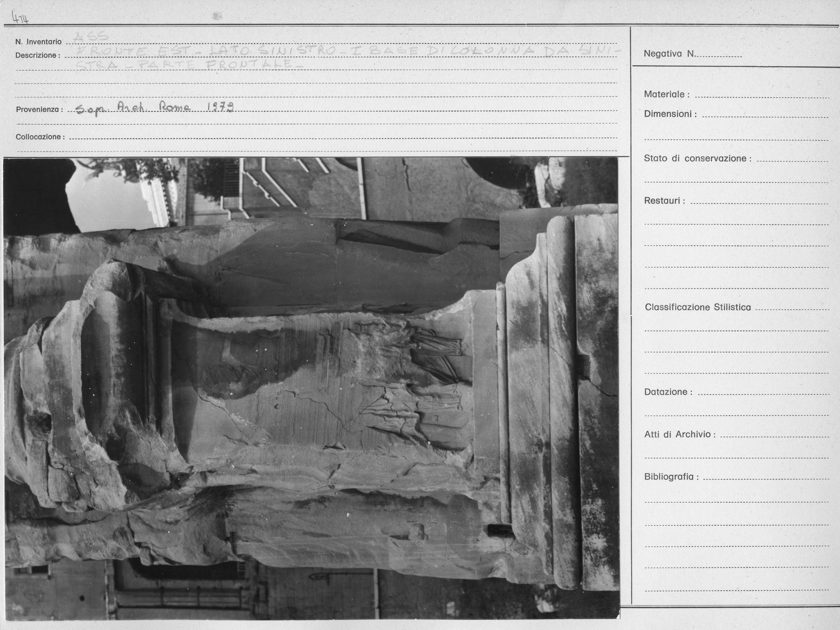
Task: Select the "Stato di conservazione :" label
Action: 698,159
